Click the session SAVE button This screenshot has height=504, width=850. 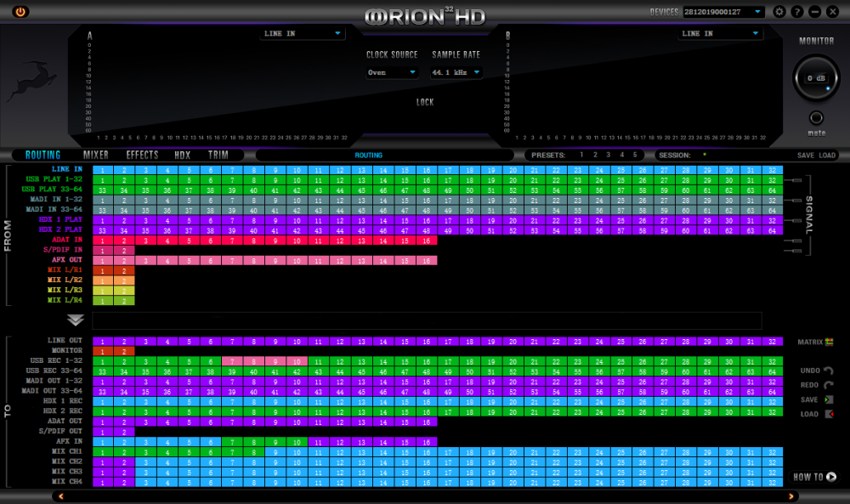click(x=806, y=156)
